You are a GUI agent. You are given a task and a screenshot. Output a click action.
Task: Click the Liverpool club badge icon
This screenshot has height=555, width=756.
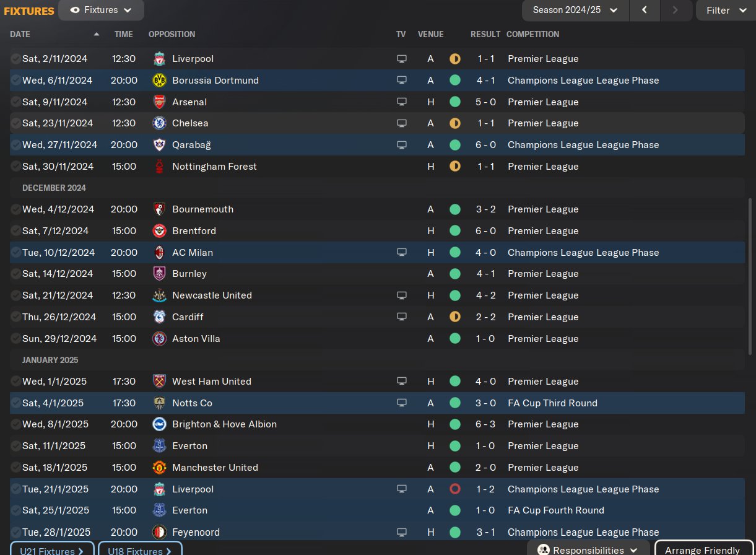[x=159, y=59]
